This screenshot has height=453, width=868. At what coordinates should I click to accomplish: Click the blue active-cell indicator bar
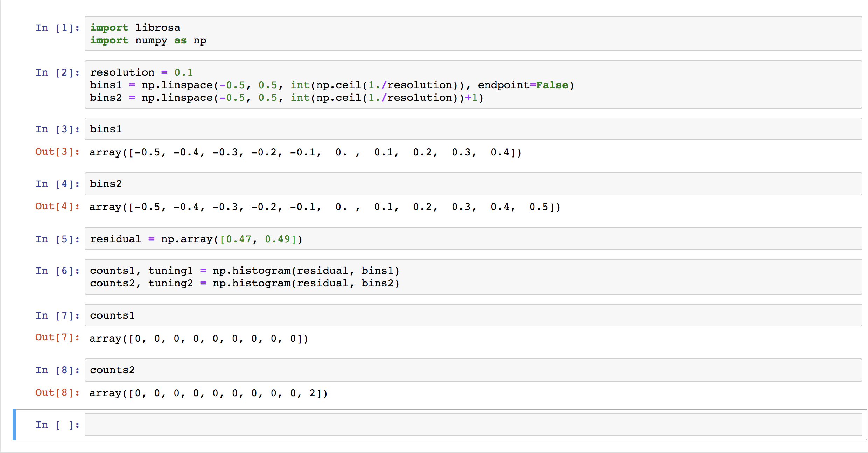click(14, 424)
